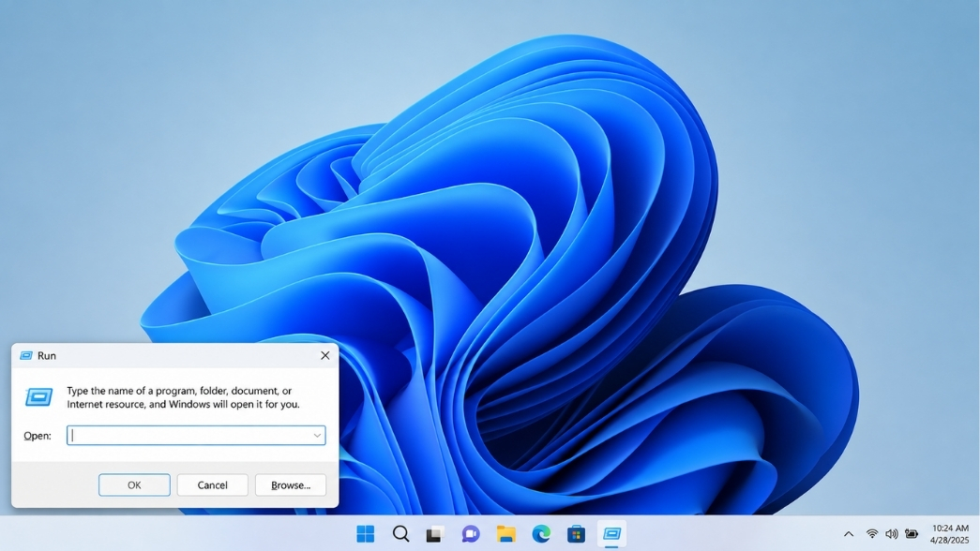
Task: Open the clock showing 10:24 AM
Action: click(x=950, y=528)
